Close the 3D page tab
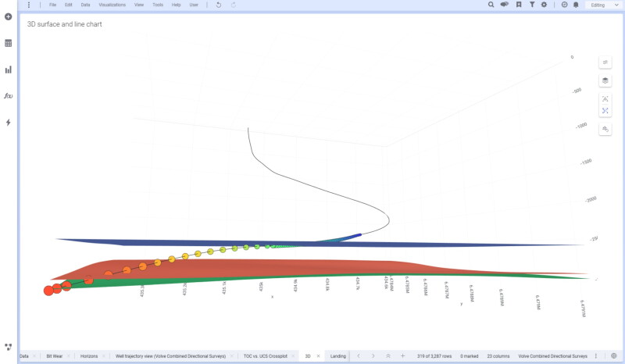Image resolution: width=625 pixels, height=364 pixels. click(x=318, y=356)
